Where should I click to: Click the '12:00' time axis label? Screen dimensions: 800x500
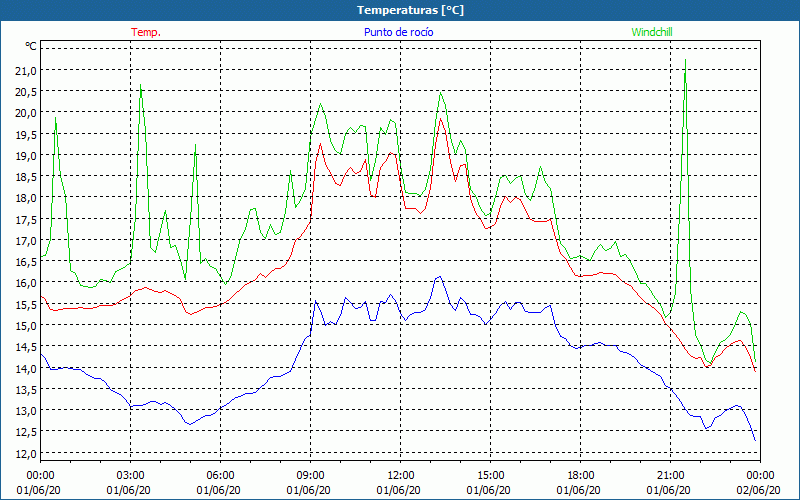pyautogui.click(x=401, y=476)
